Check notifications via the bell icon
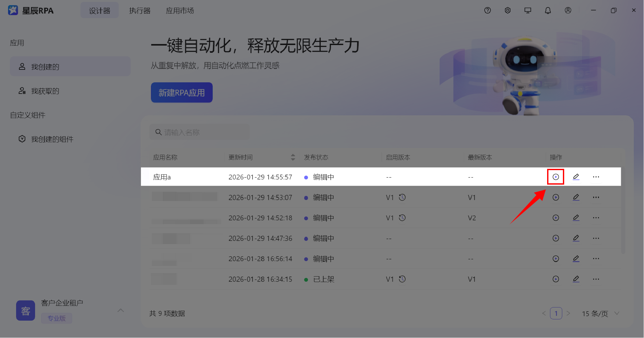This screenshot has width=644, height=338. click(547, 10)
